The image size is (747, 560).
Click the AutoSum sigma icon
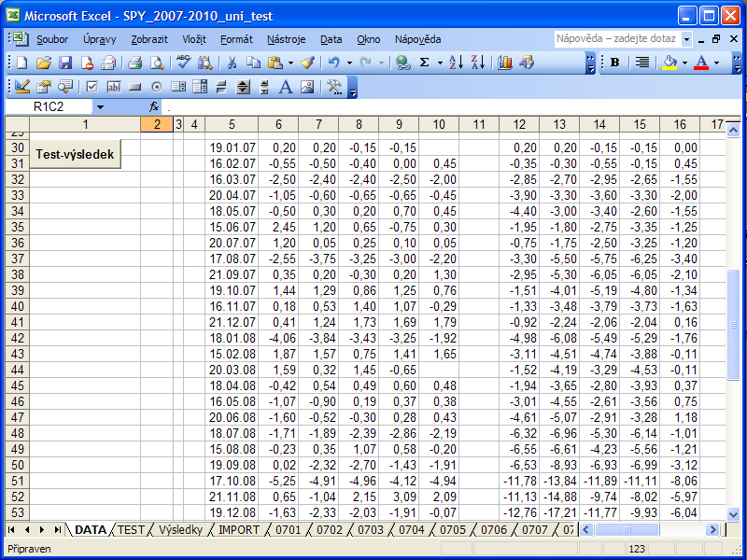(x=425, y=63)
